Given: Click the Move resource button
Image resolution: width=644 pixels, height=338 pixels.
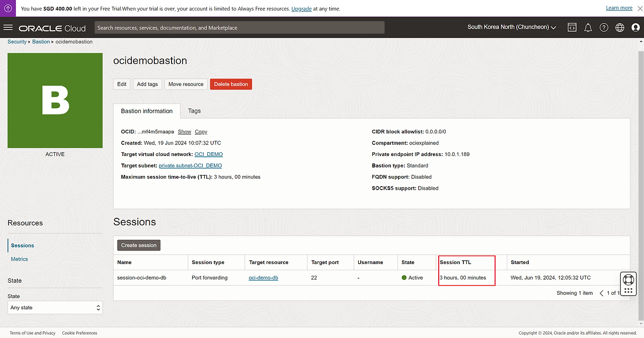Looking at the screenshot, I should click(186, 84).
